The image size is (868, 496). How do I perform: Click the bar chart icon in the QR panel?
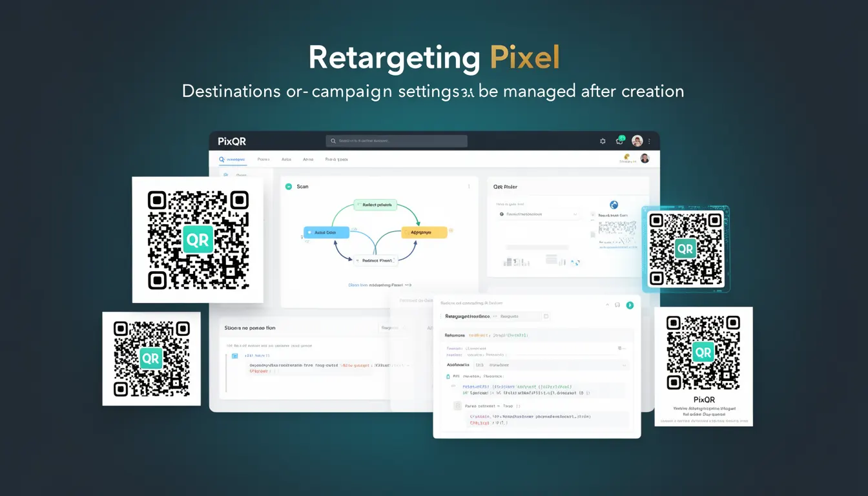coord(516,262)
